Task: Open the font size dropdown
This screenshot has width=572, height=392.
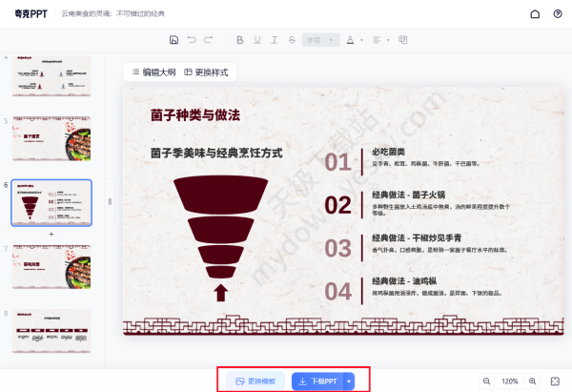Action: pyautogui.click(x=318, y=40)
